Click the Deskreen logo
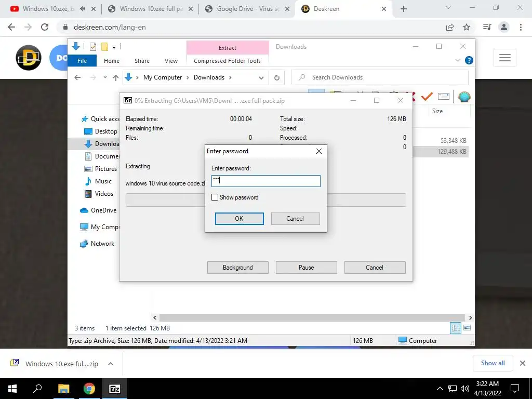 click(x=29, y=58)
